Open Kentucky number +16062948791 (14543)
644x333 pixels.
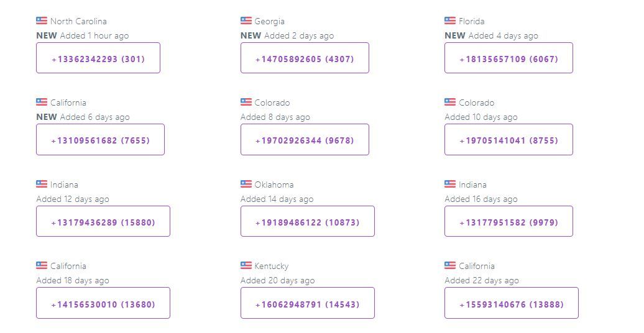pyautogui.click(x=308, y=303)
